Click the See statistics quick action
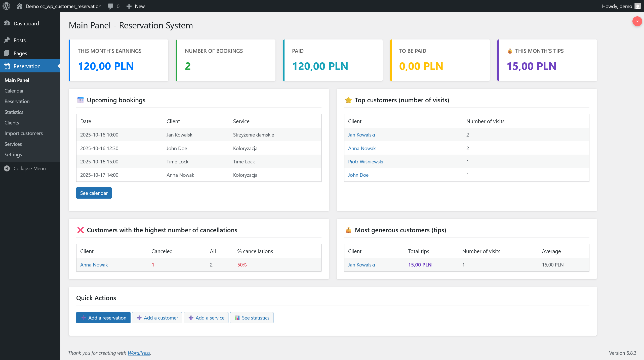The image size is (644, 360). pyautogui.click(x=252, y=318)
